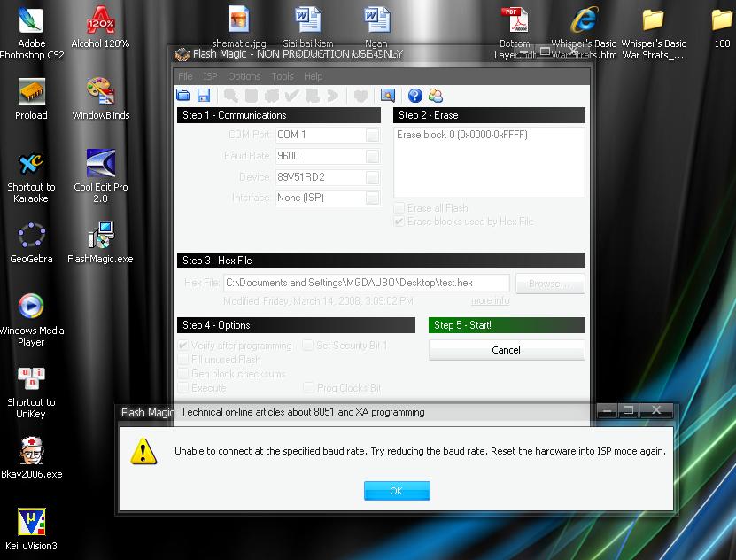Toggle Set Security Bit 1 checkbox
This screenshot has width=736, height=560.
pos(308,346)
